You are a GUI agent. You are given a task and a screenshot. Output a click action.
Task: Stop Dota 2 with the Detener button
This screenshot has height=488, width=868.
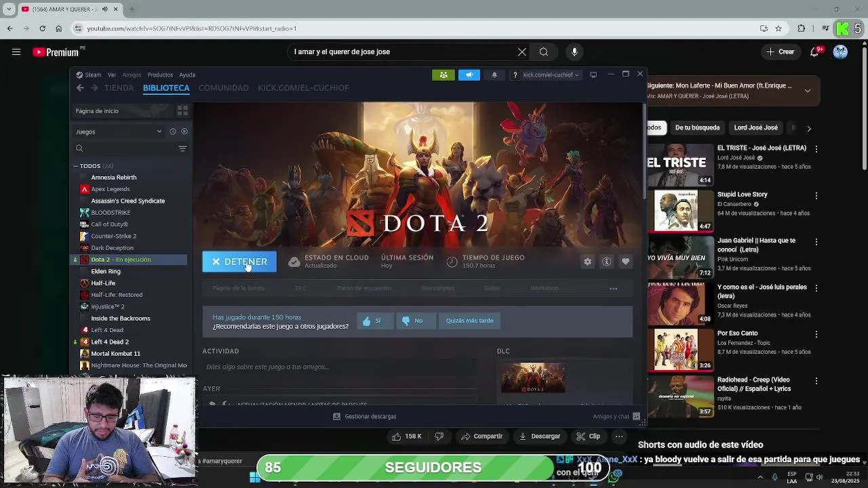point(239,262)
